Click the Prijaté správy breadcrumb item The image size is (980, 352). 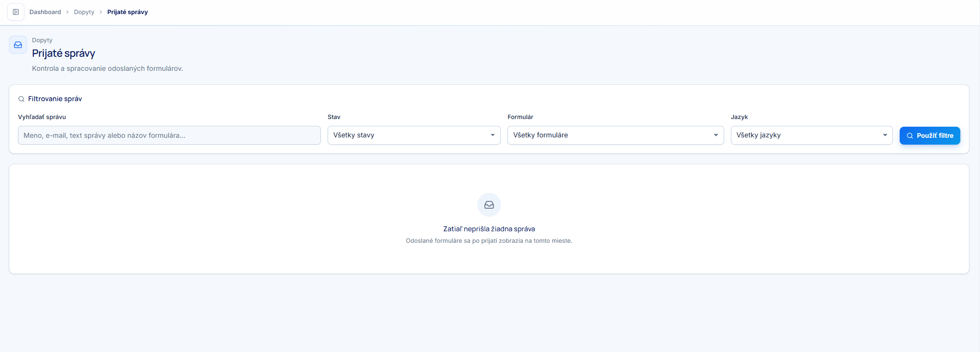coord(127,12)
